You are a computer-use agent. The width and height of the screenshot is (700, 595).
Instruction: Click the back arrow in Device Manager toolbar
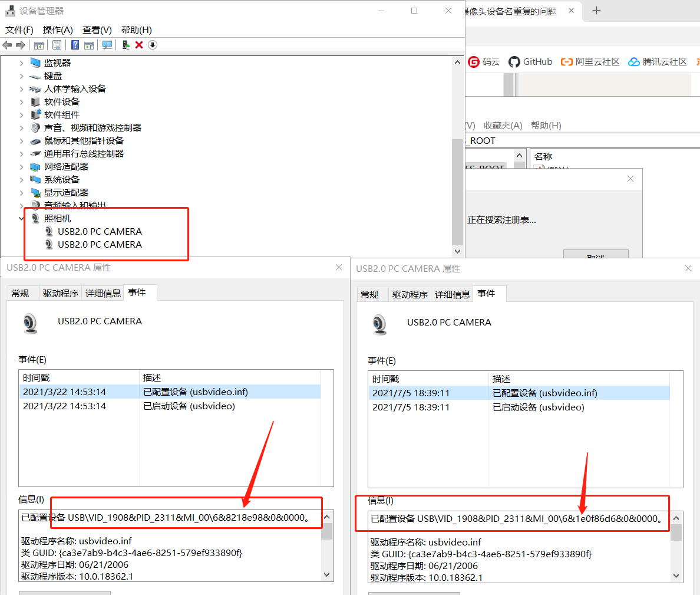tap(7, 45)
